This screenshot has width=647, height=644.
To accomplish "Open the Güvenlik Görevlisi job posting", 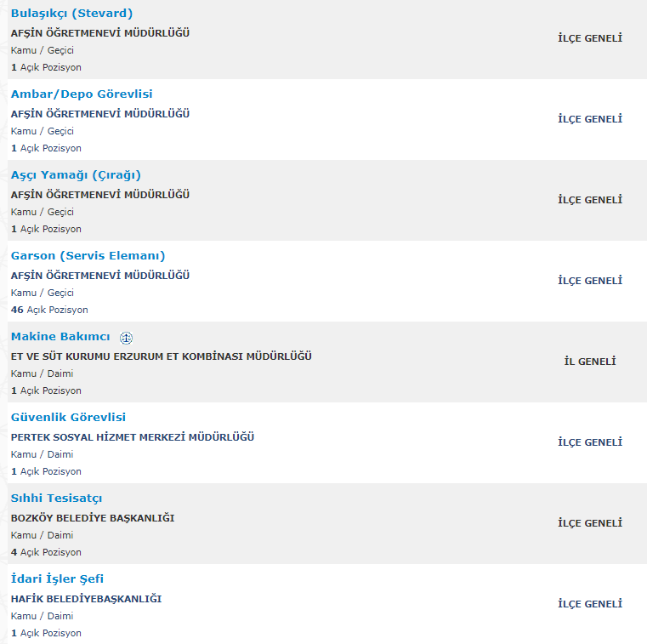I will click(68, 418).
